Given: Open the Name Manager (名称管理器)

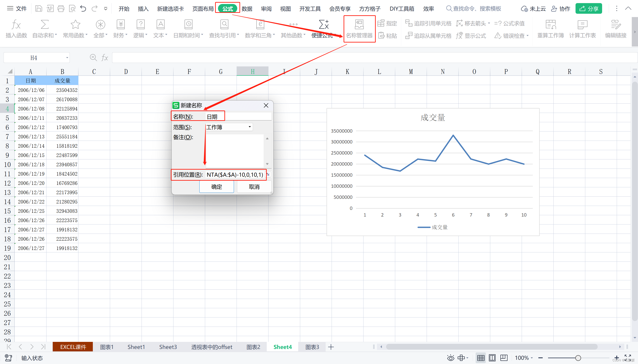Looking at the screenshot, I should pyautogui.click(x=359, y=29).
